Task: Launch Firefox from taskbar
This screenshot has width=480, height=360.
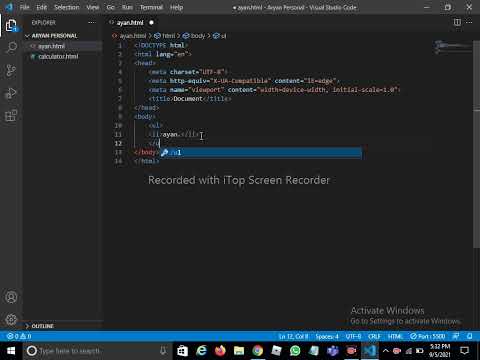Action: [x=220, y=351]
